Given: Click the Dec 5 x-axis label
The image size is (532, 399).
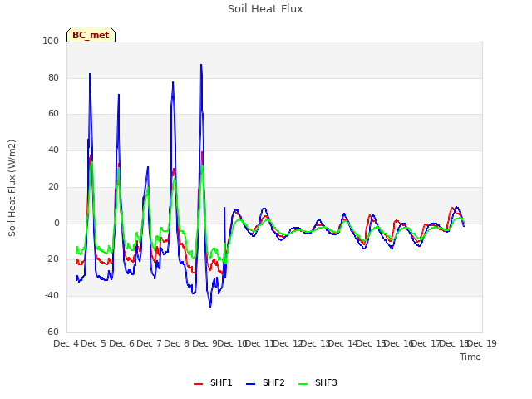Looking at the screenshot, I should pyautogui.click(x=94, y=343).
